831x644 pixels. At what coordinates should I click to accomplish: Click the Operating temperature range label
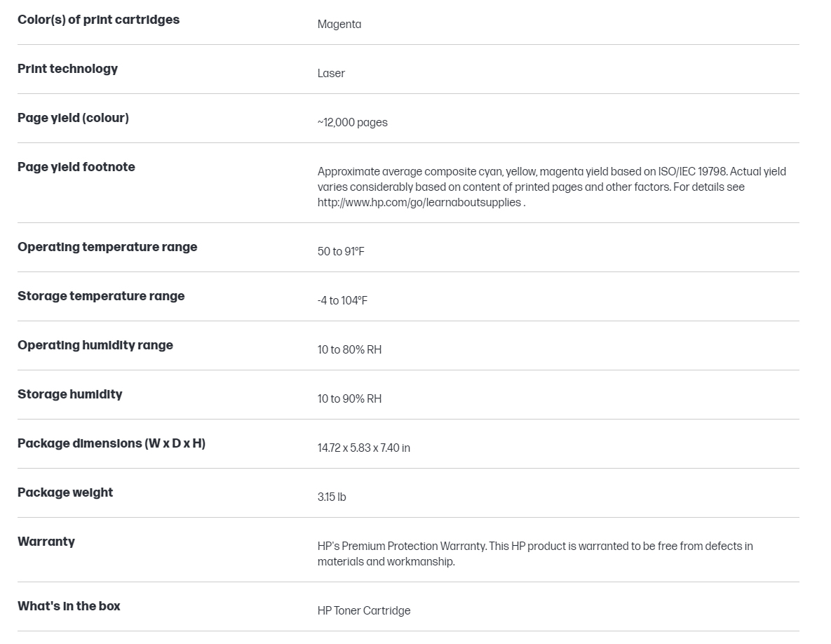click(x=107, y=247)
